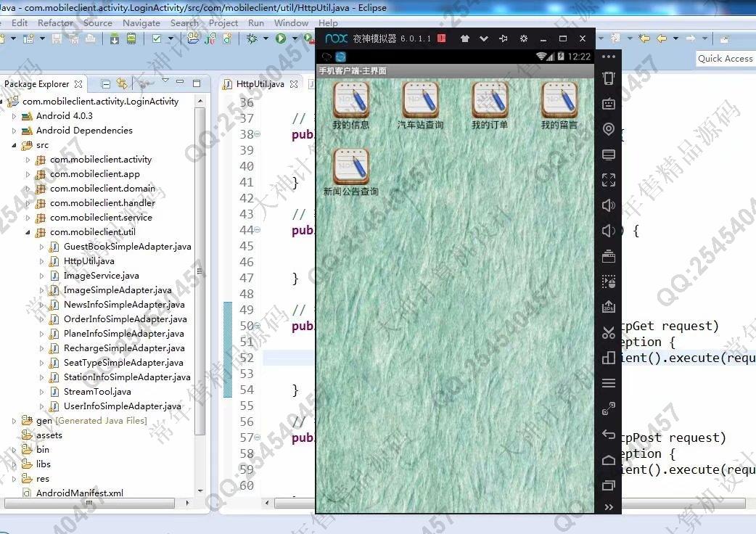Screen dimensions: 756x534
Task: Open the Navigate menu
Action: 141,23
